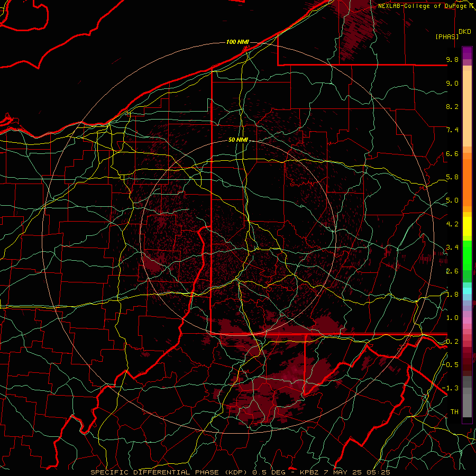
Task: Click the 2.6 value on the scale
Action: click(452, 271)
